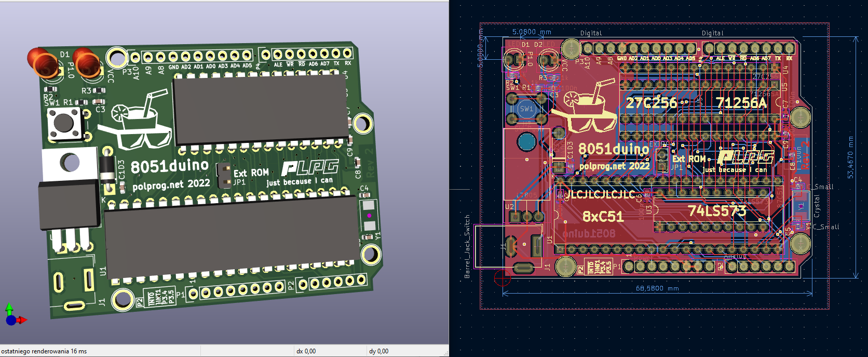Click "8051duino" silkscreen text in 3D viewer
This screenshot has height=357, width=868.
tap(169, 166)
